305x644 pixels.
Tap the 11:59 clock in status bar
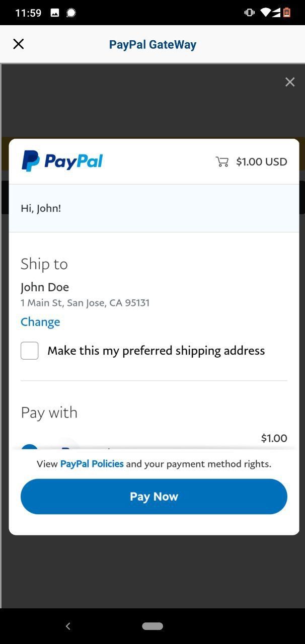pyautogui.click(x=28, y=13)
